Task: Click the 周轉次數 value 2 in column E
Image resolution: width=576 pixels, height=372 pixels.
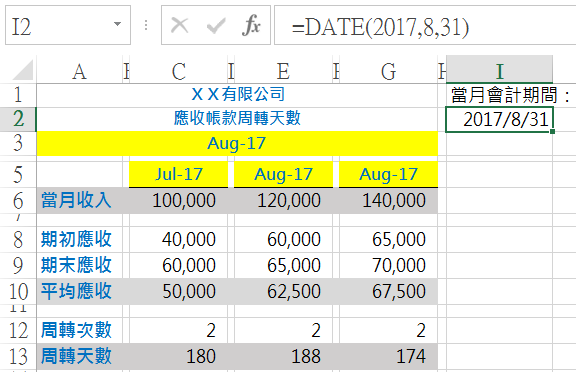Action: pos(283,331)
